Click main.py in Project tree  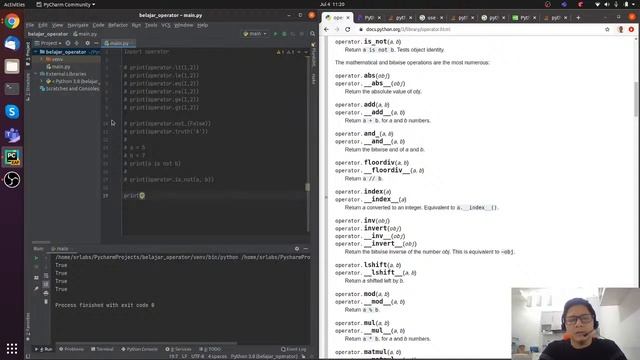coord(60,67)
